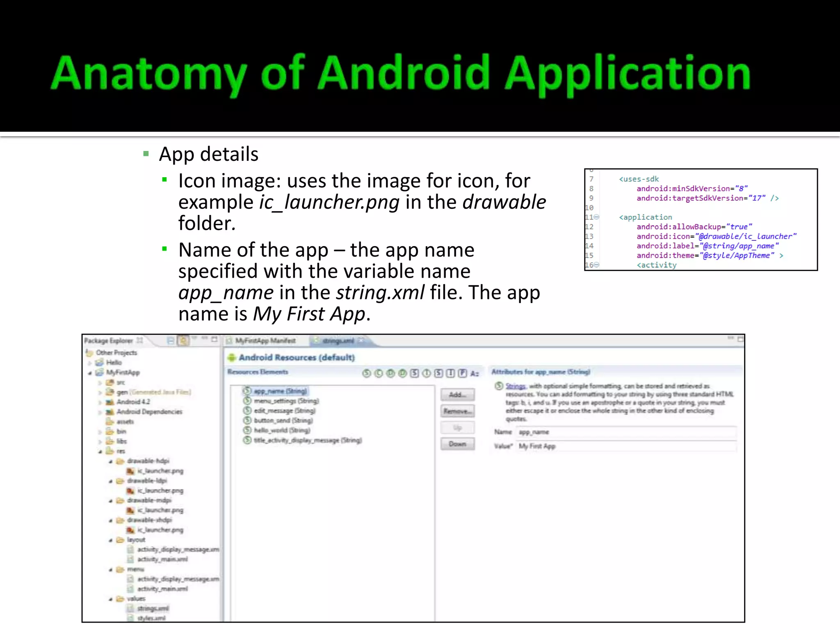Viewport: 840px width, 630px height.
Task: Select menu_settings (String) resource
Action: (286, 401)
